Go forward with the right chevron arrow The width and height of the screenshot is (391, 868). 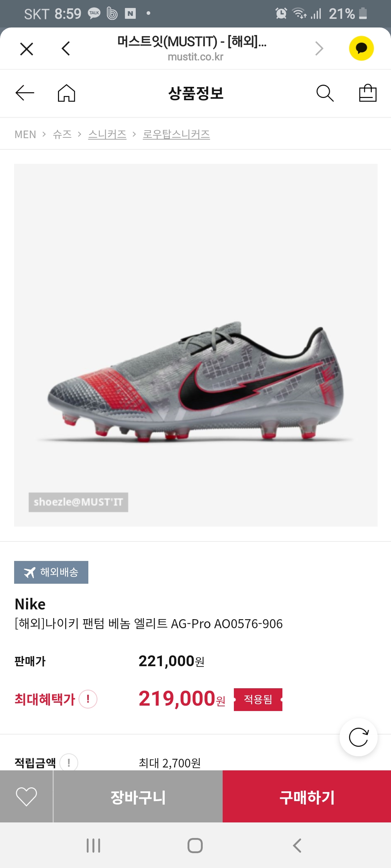click(319, 48)
